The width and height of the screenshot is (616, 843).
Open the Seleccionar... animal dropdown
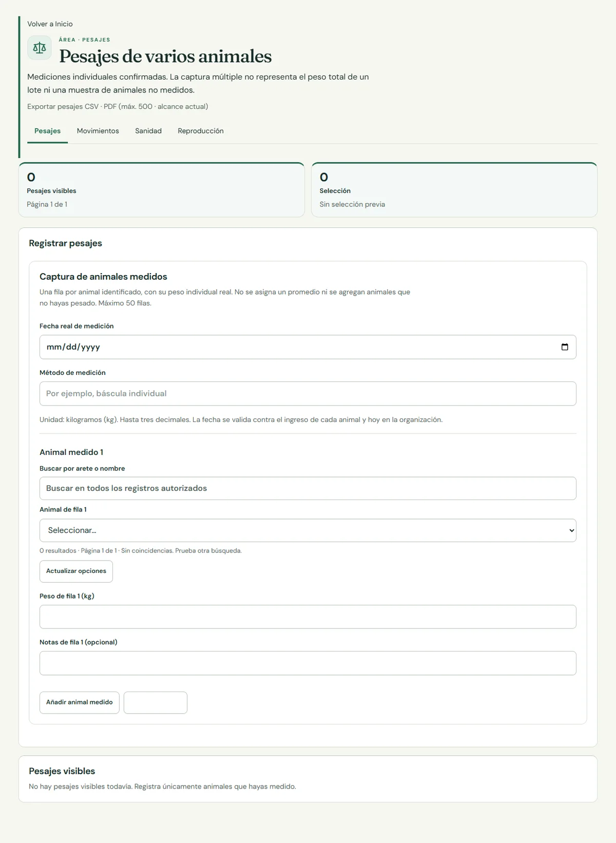pyautogui.click(x=308, y=530)
